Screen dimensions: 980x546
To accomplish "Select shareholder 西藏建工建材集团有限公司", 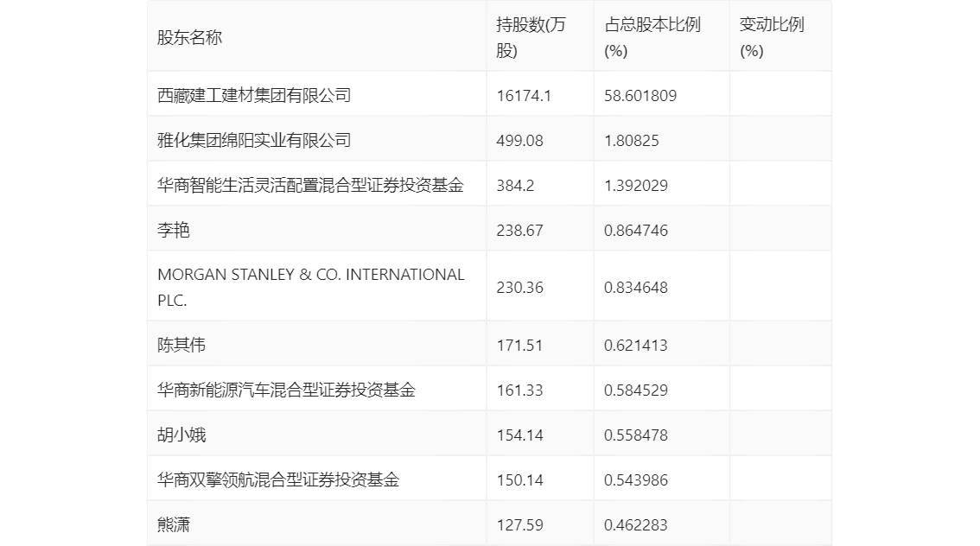I will pos(254,96).
